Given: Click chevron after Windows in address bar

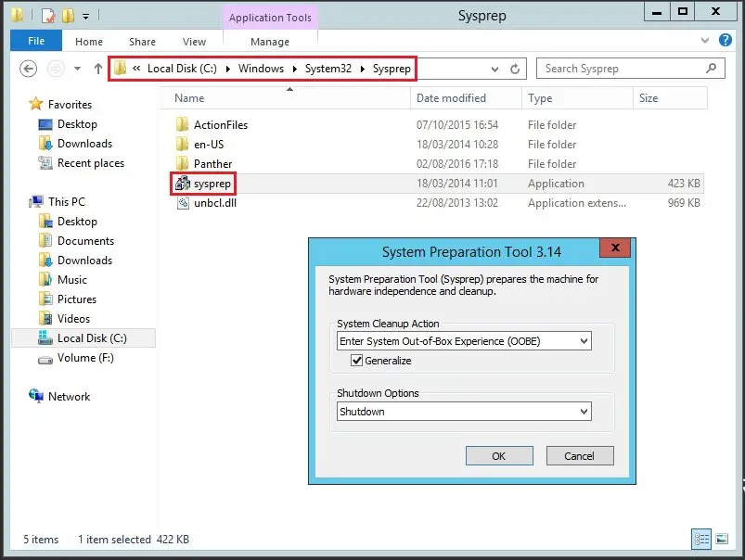Looking at the screenshot, I should point(295,69).
